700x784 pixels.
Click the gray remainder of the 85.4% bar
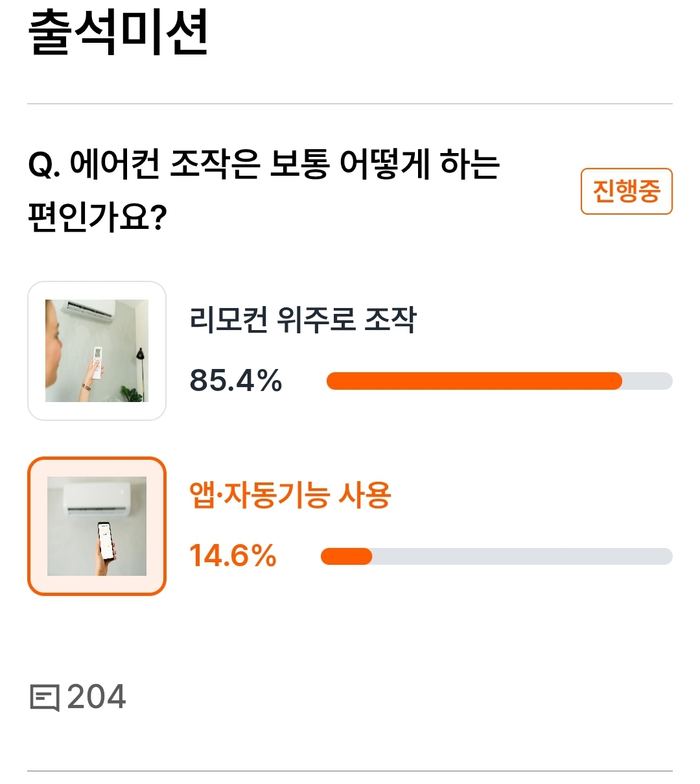(647, 381)
